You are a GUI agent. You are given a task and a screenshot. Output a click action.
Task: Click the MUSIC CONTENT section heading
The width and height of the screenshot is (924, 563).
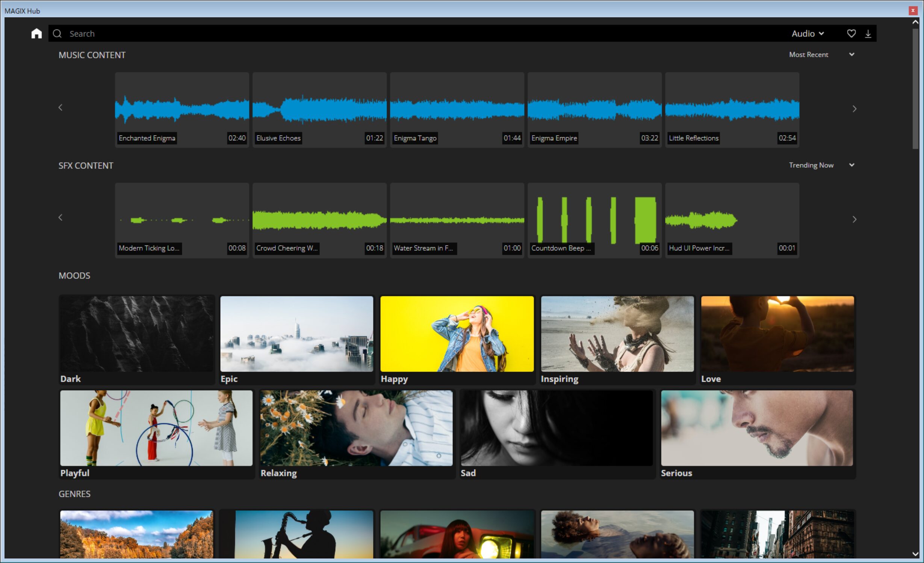click(92, 55)
